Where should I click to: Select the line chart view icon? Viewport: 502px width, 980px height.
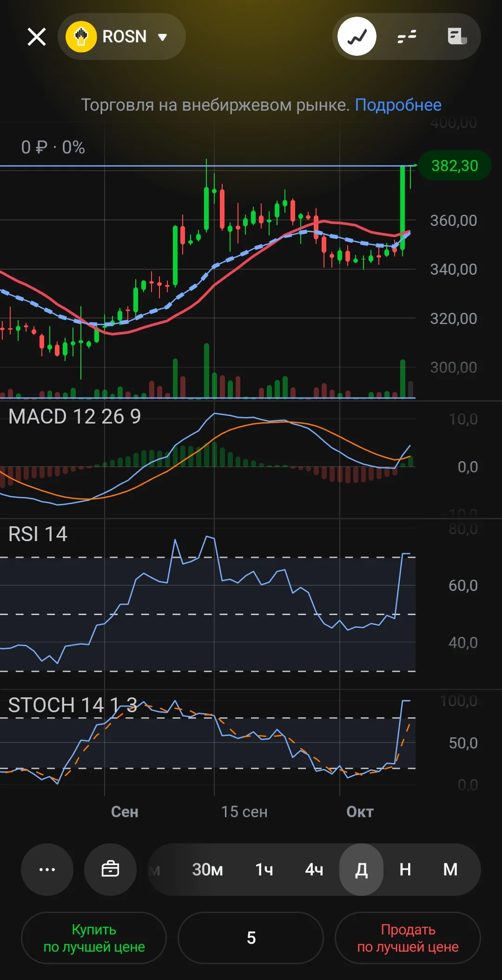tap(357, 36)
